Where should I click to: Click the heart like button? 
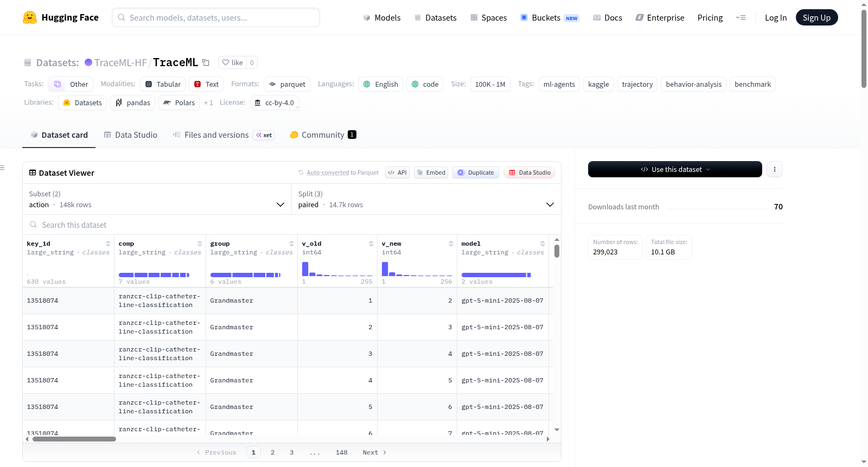coord(232,62)
